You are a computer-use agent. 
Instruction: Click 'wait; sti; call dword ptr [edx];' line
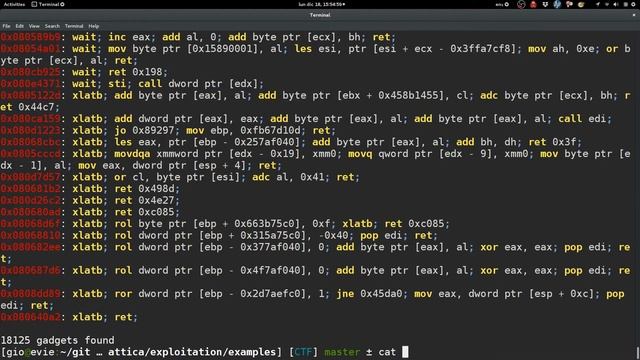coord(168,84)
